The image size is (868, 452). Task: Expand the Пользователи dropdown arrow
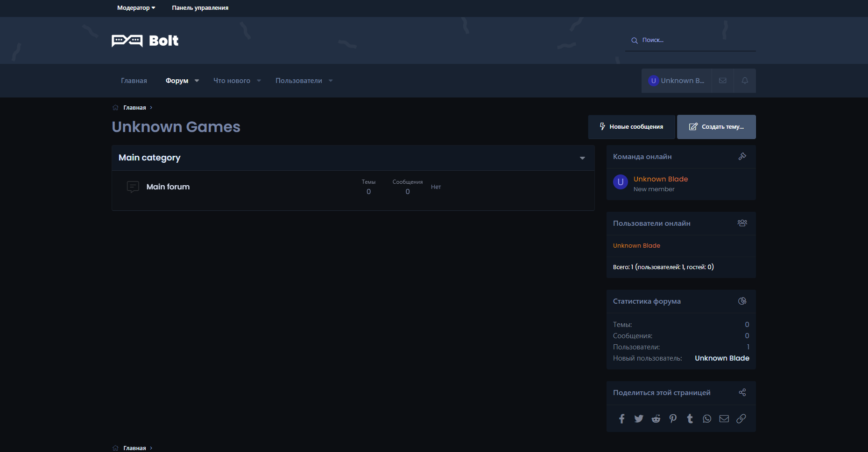331,81
